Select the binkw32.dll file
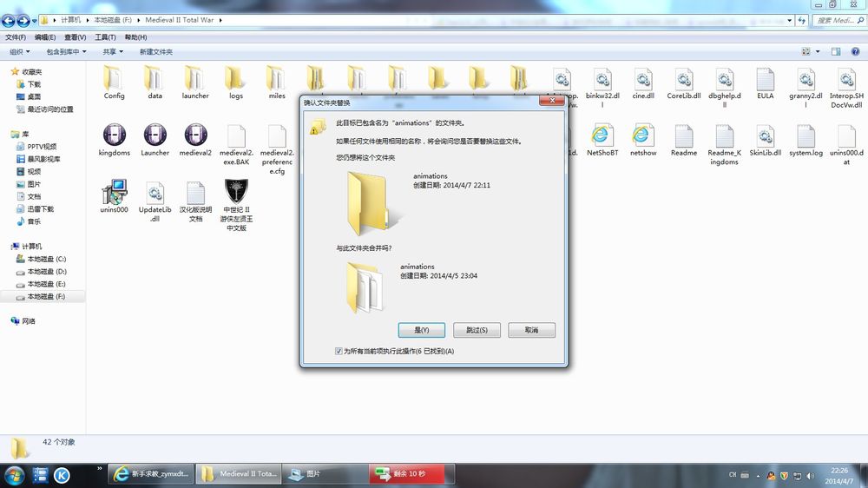 tap(602, 88)
